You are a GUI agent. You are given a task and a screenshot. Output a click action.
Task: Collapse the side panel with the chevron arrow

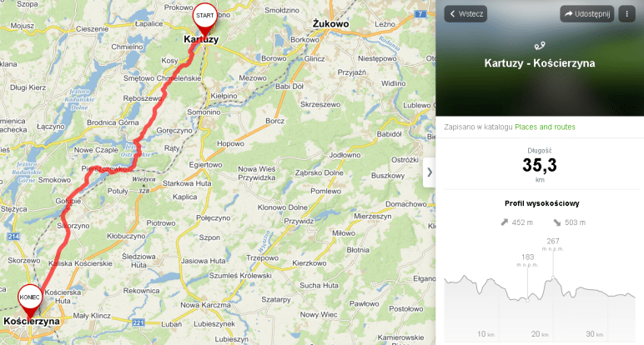[430, 172]
